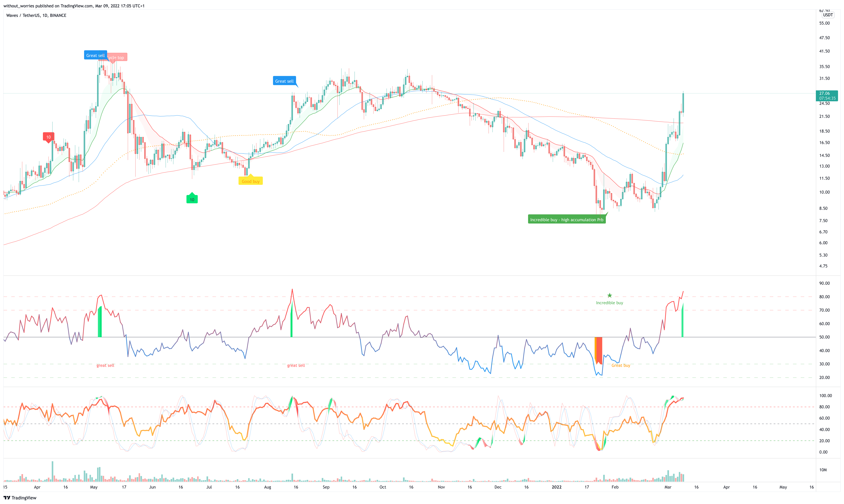Click the orange Great buy text in RSI pane
The image size is (844, 504).
tap(621, 365)
